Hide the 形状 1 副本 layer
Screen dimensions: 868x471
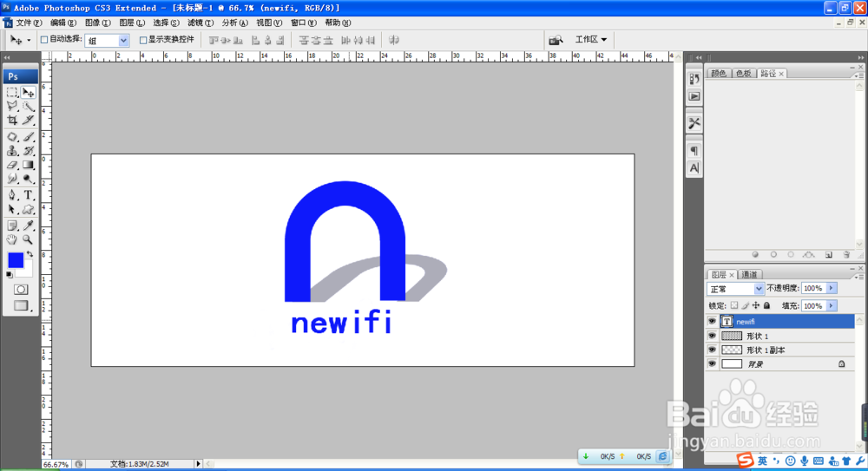[712, 350]
